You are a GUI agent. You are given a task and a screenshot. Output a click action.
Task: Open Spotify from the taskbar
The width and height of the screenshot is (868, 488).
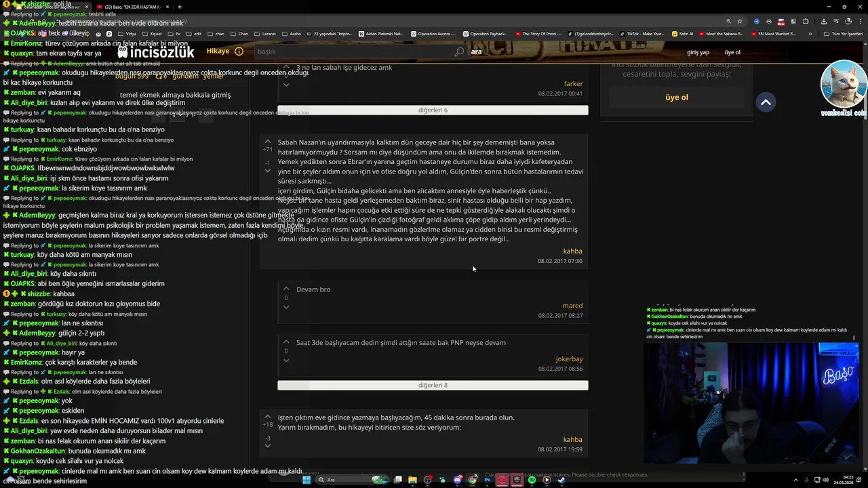click(x=532, y=480)
